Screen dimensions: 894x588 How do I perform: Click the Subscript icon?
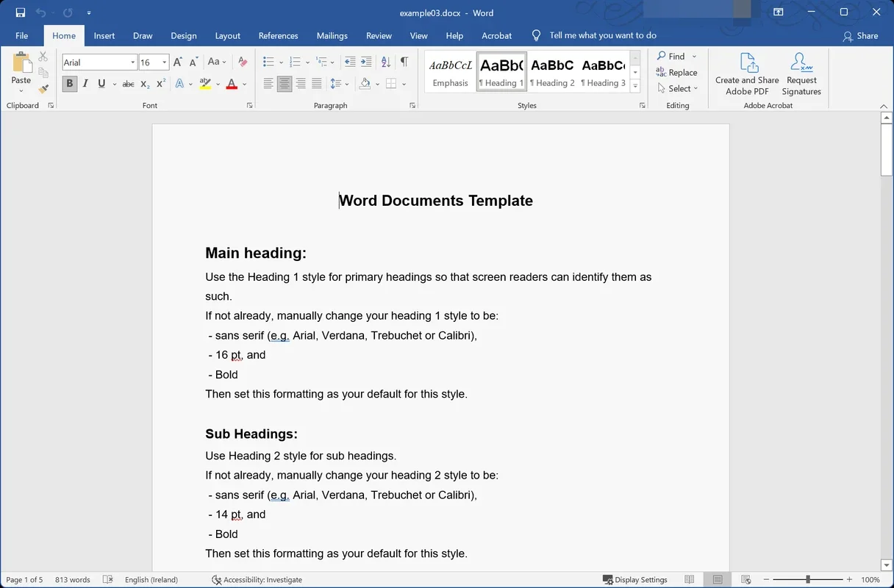[144, 84]
